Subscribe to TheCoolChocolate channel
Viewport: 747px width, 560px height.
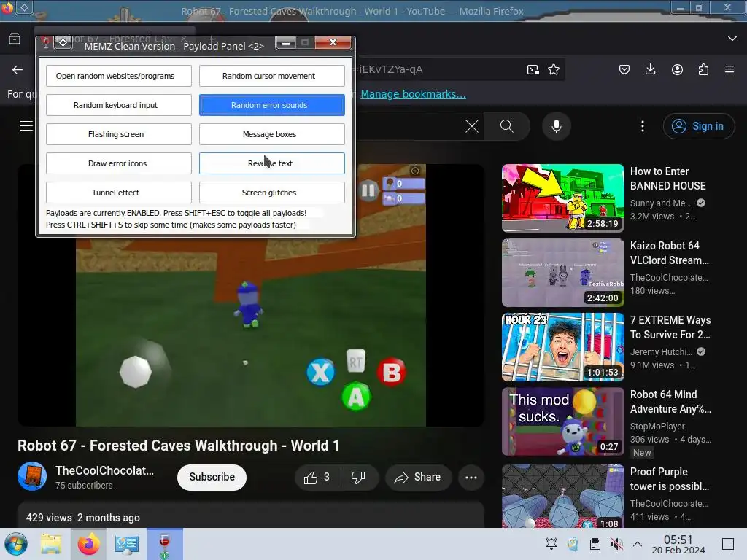(212, 477)
